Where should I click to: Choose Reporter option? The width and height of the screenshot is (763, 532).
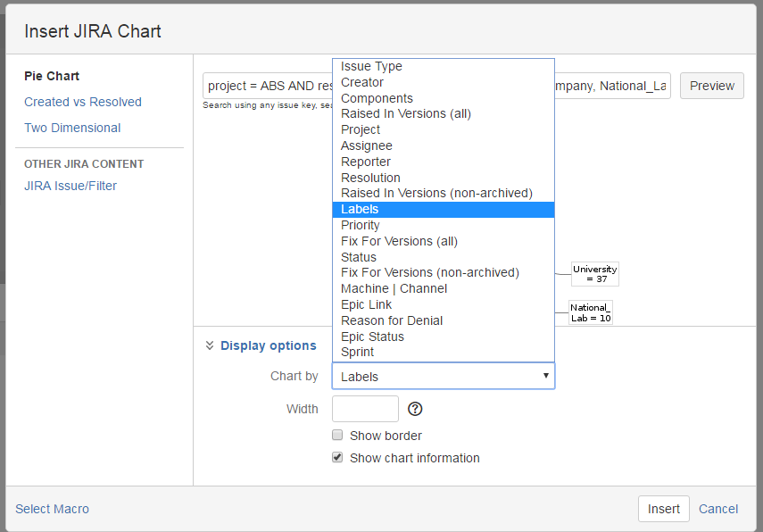tap(444, 162)
